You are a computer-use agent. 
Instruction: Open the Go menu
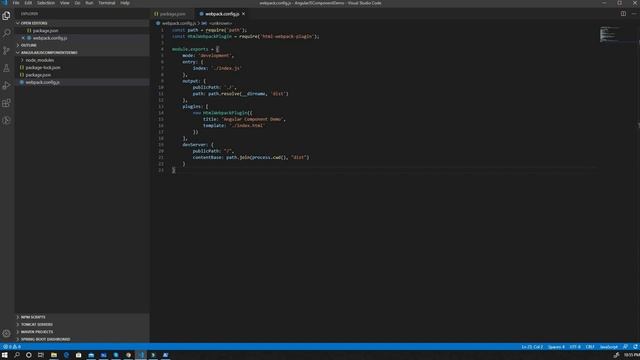[77, 3]
